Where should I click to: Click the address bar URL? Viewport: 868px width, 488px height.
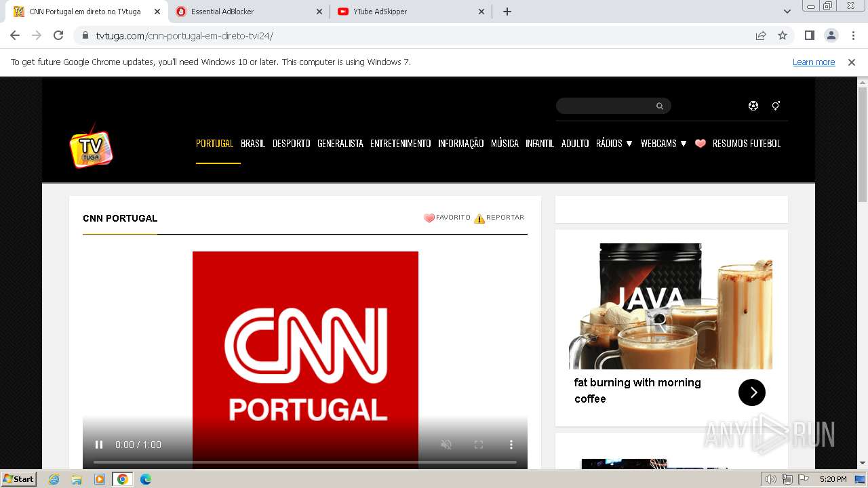[184, 36]
